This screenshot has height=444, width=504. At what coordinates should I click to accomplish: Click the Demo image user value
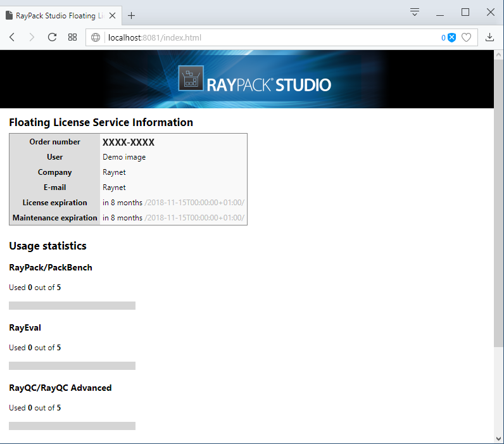(124, 157)
